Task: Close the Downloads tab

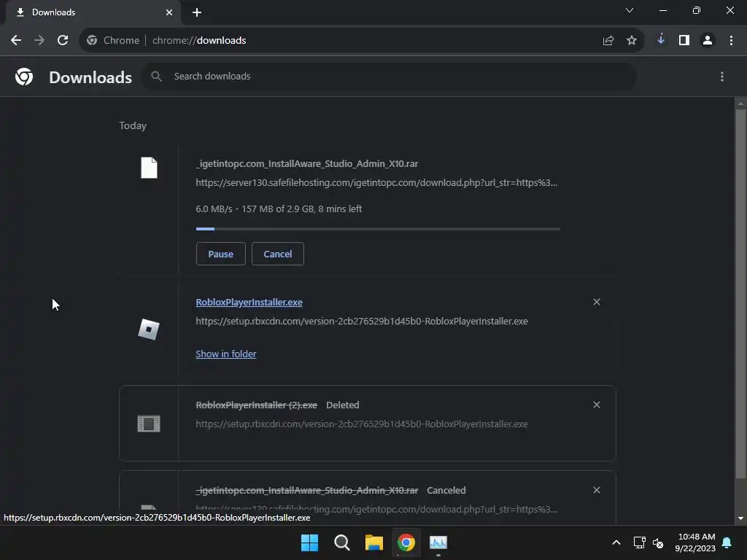Action: point(169,12)
